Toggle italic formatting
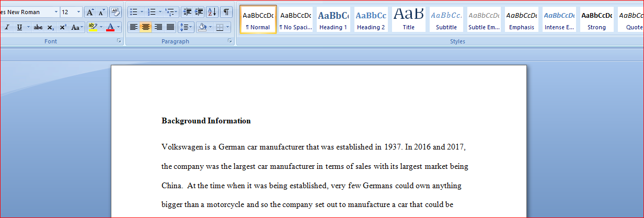 click(7, 27)
